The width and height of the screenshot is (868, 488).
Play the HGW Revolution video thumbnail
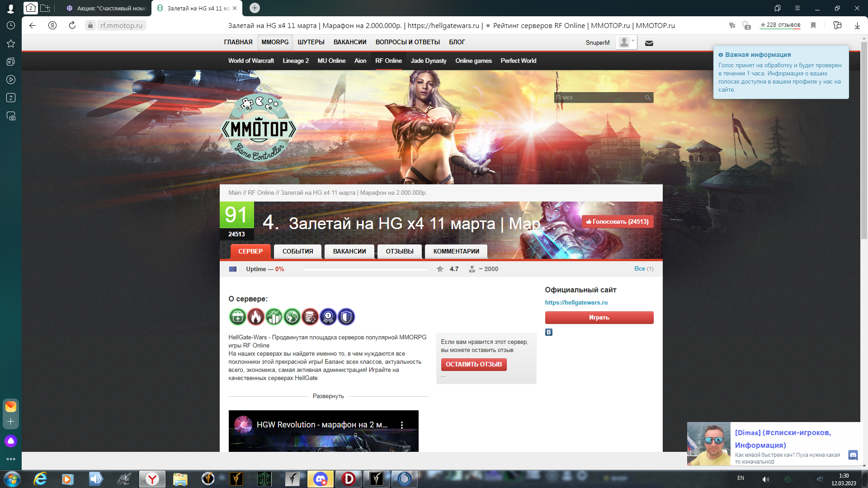click(x=323, y=431)
